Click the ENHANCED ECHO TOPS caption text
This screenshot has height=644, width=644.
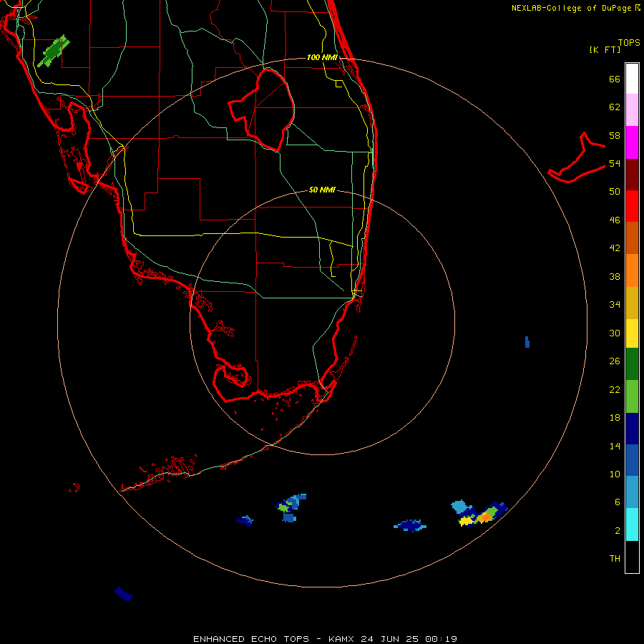251,639
